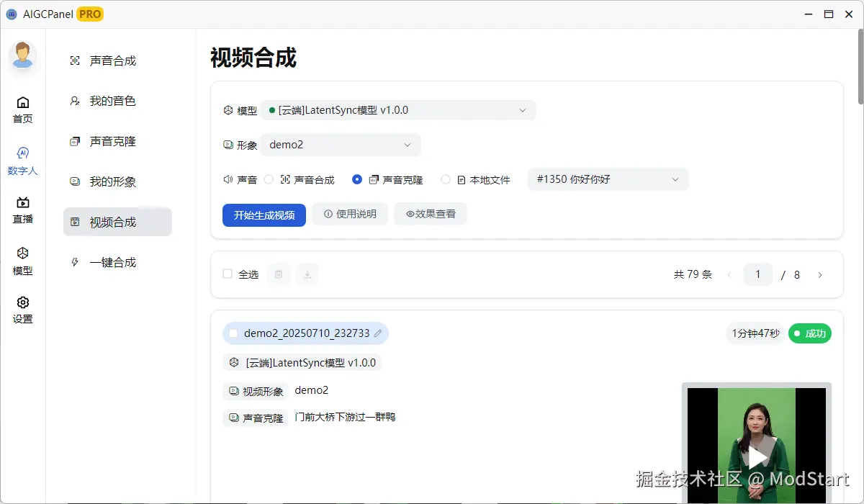Select 声音克隆 in the submenu

click(117, 142)
